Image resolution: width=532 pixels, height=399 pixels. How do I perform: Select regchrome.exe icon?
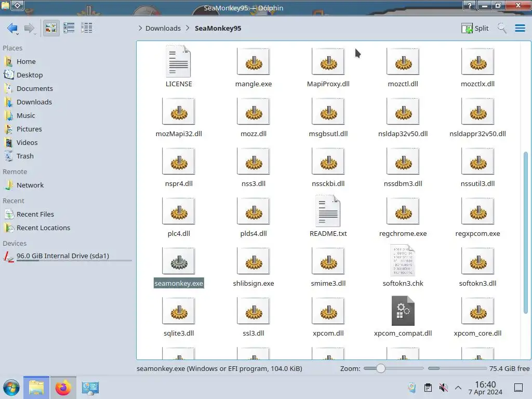[403, 211]
